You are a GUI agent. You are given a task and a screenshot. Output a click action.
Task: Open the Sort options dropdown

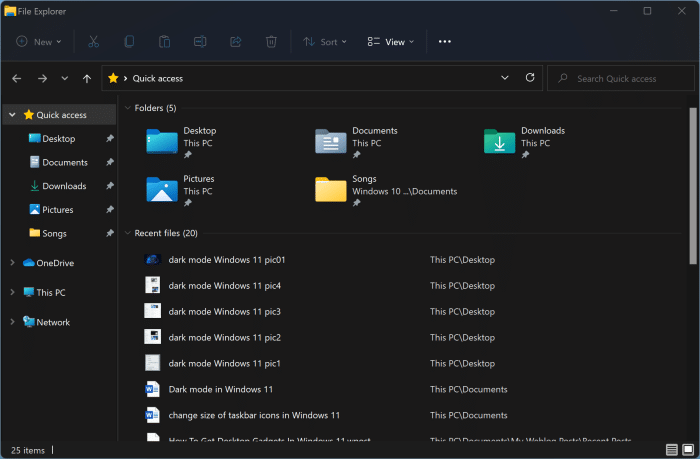[x=325, y=42]
